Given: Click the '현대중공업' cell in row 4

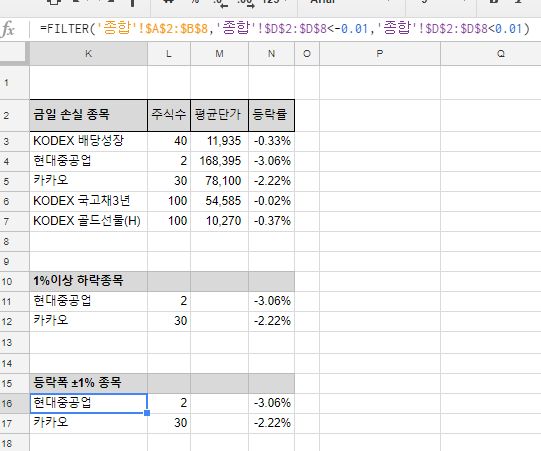Looking at the screenshot, I should click(x=88, y=161).
